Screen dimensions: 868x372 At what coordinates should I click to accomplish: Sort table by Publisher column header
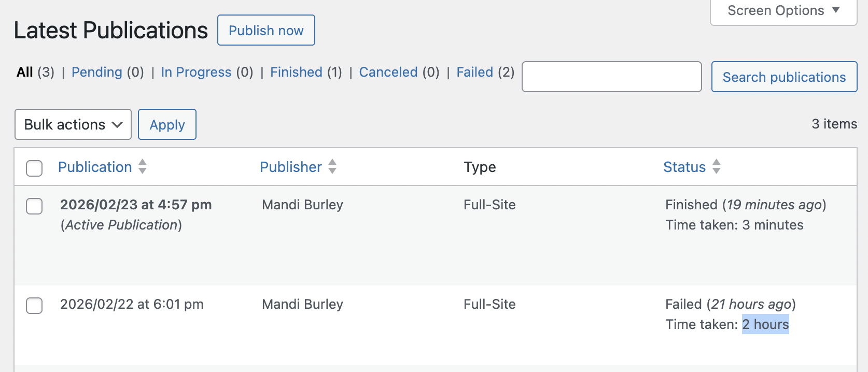tap(291, 167)
